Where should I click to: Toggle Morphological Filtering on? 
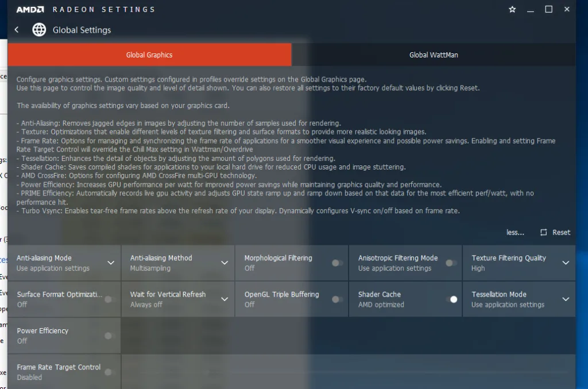[x=338, y=263]
